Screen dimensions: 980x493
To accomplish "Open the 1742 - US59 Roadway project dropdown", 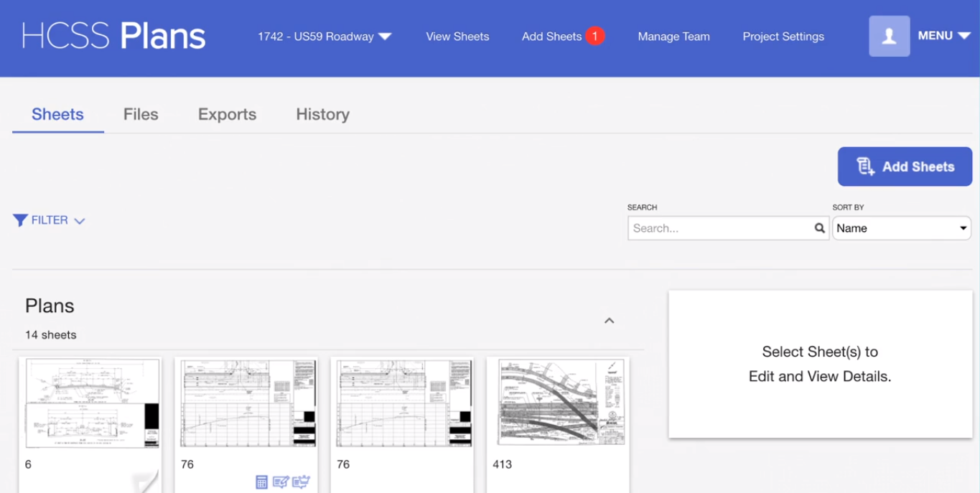I will click(325, 37).
